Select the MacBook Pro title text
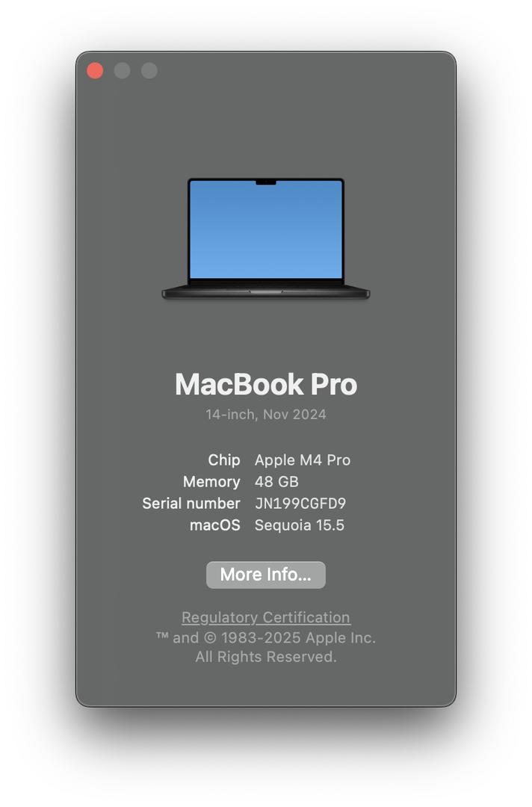 click(266, 384)
